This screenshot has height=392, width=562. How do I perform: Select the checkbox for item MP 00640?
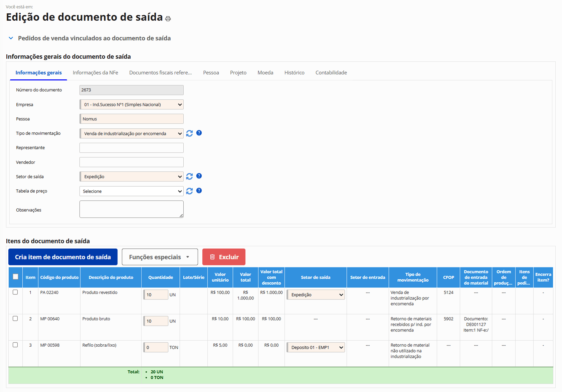click(x=15, y=319)
